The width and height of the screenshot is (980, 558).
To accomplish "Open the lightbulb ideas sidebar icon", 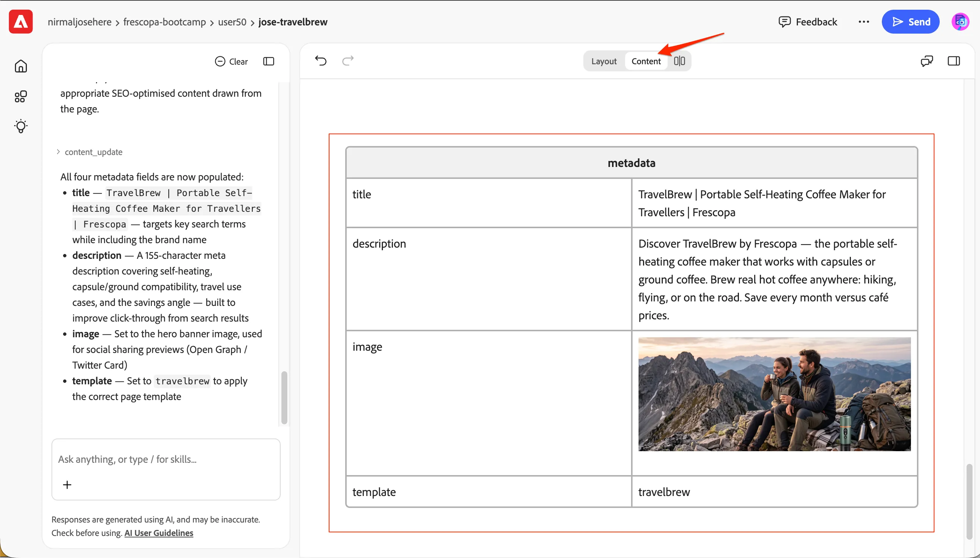I will (x=21, y=126).
